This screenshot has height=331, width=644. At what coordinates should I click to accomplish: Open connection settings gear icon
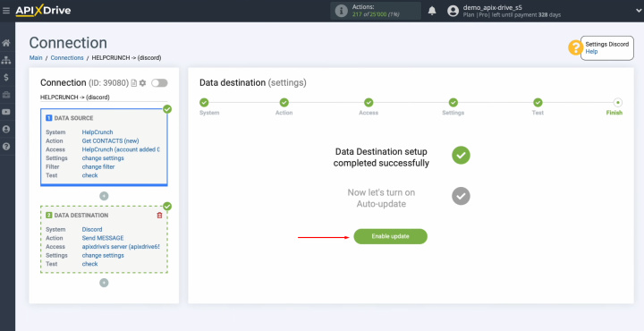coord(142,83)
